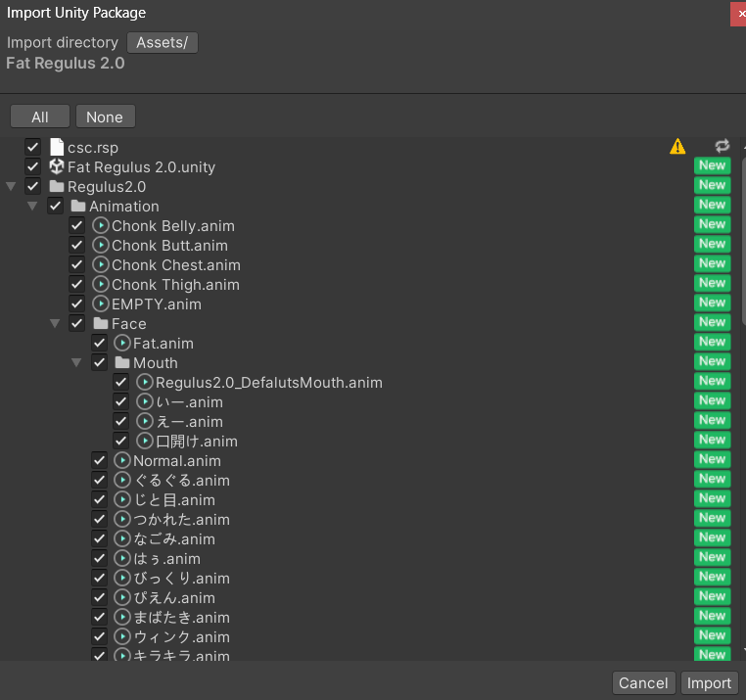The image size is (746, 700).
Task: Click the Normal.anim clip icon
Action: coord(122,460)
